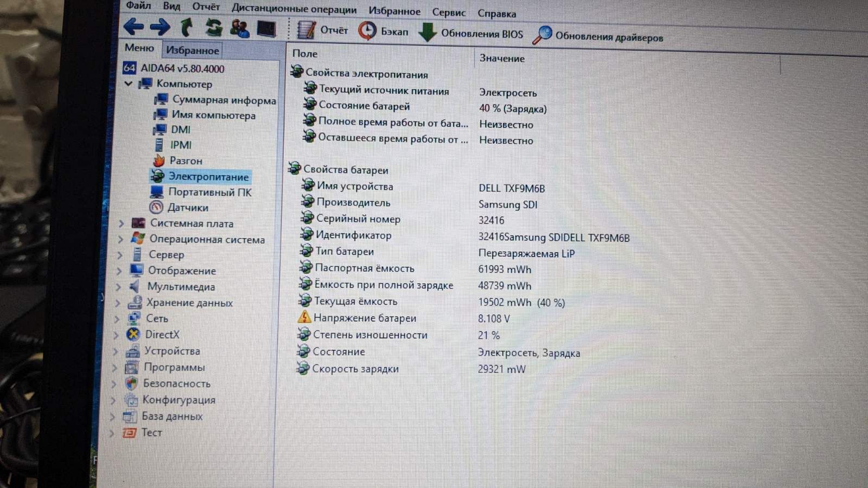Open the Отчёт menu in menu bar
The image size is (868, 488).
click(x=206, y=7)
